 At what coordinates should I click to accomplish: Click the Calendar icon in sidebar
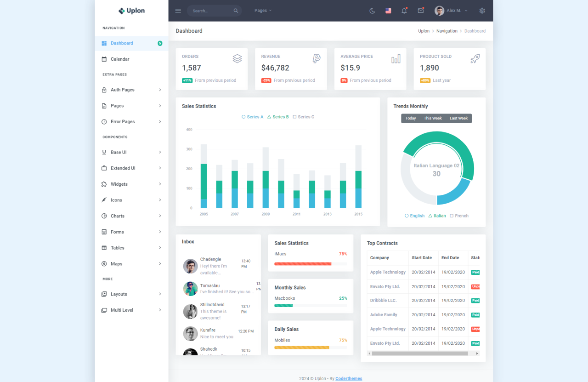(104, 59)
